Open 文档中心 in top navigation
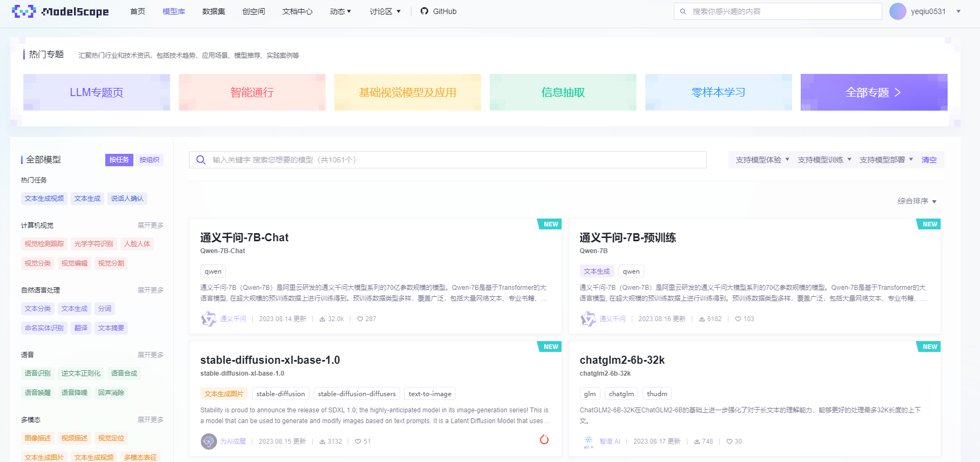The height and width of the screenshot is (462, 980). click(298, 11)
